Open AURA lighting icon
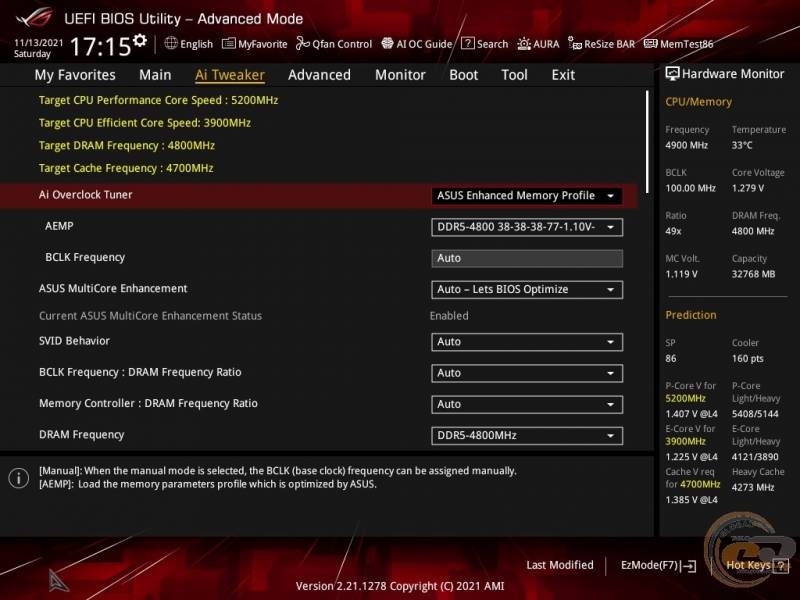 [524, 44]
